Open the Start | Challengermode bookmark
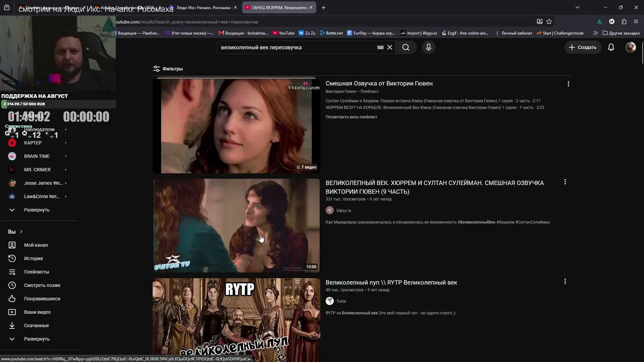644x362 pixels. pos(560,33)
